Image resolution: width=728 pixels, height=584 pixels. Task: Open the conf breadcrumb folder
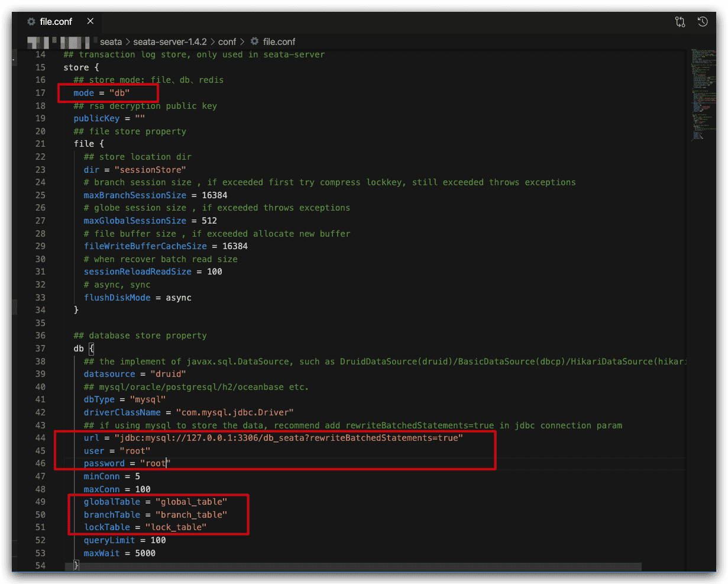click(x=227, y=41)
